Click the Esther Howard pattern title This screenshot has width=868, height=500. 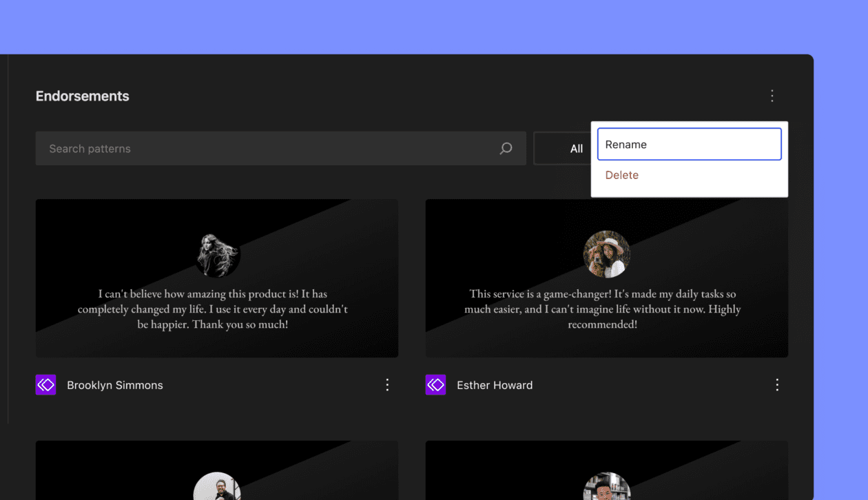click(x=495, y=385)
